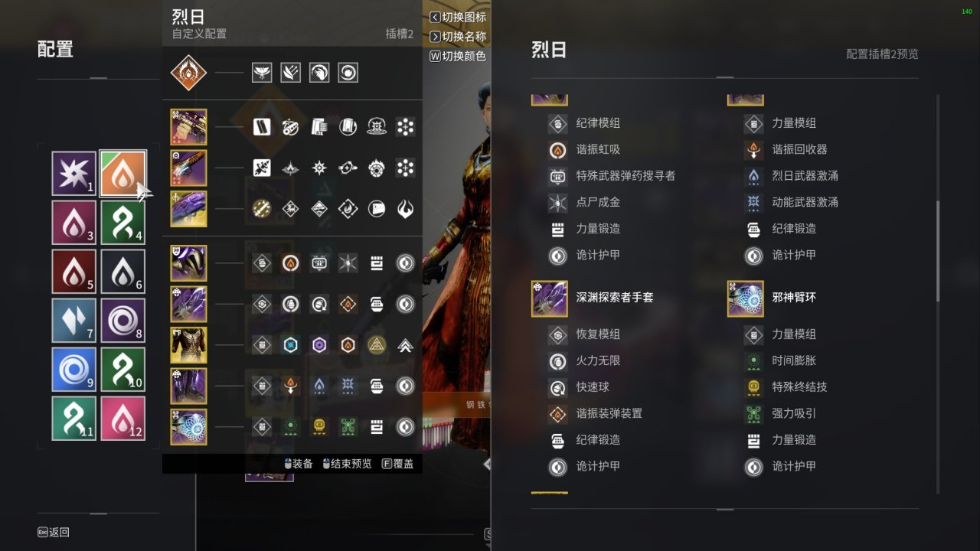Select the 特殊终结技 mod icon
Image resolution: width=980 pixels, height=551 pixels.
[x=753, y=387]
